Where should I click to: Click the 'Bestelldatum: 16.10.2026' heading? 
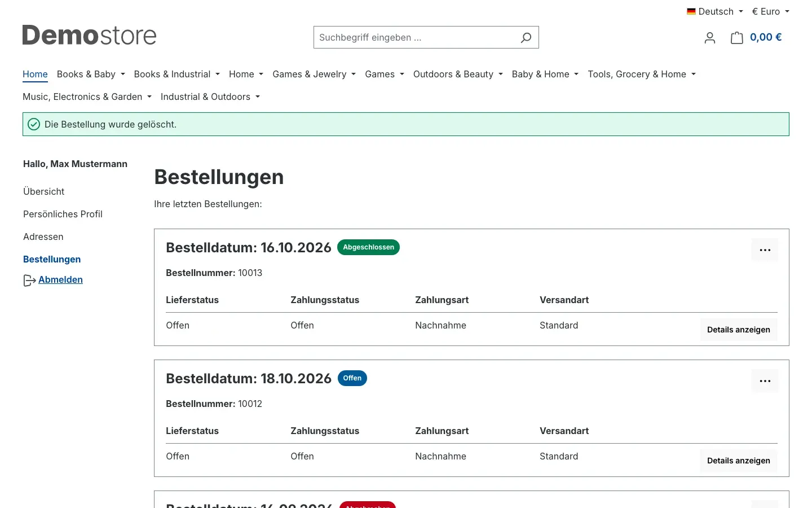click(x=249, y=248)
